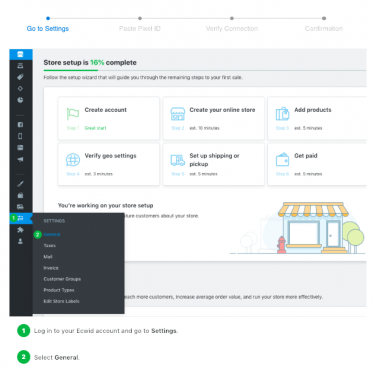Click the storefront icon on Create your online store
The height and width of the screenshot is (375, 373).
pos(178,114)
